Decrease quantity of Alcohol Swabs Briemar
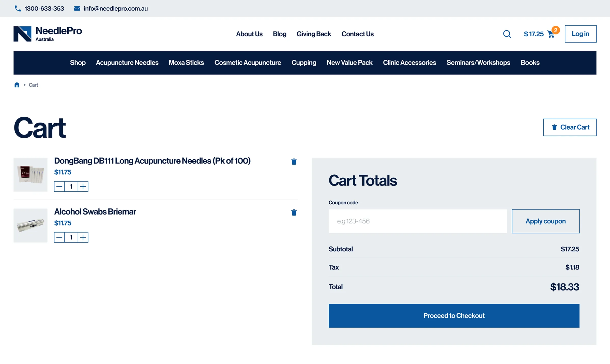Viewport: 610px width, 364px height. (x=59, y=237)
